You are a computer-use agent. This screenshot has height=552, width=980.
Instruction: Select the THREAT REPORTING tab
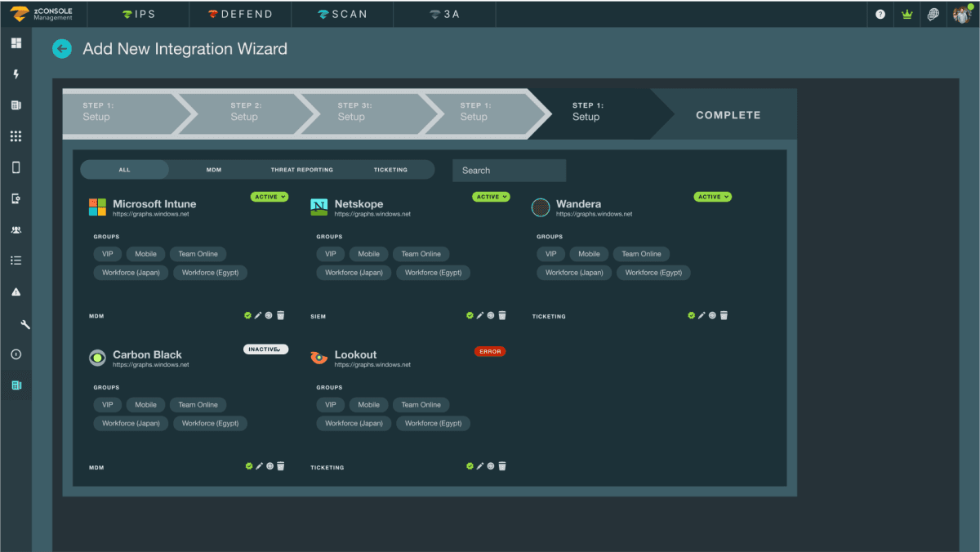302,169
